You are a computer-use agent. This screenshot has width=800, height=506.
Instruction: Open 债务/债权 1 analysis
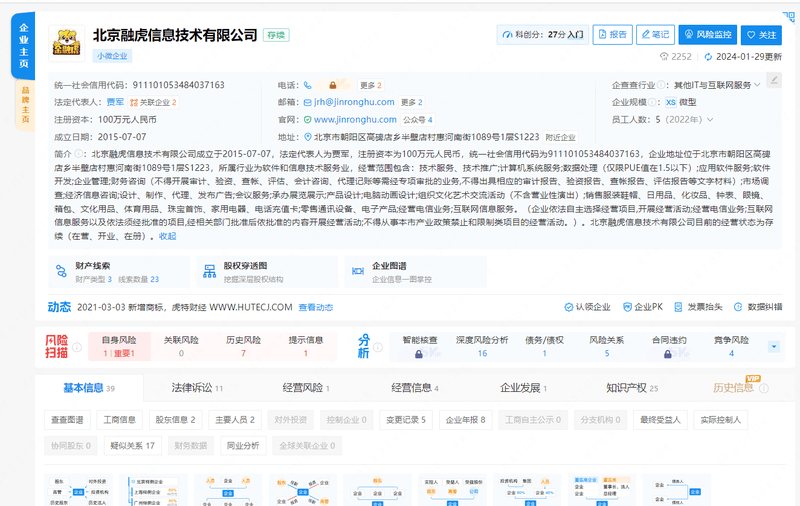pyautogui.click(x=544, y=346)
